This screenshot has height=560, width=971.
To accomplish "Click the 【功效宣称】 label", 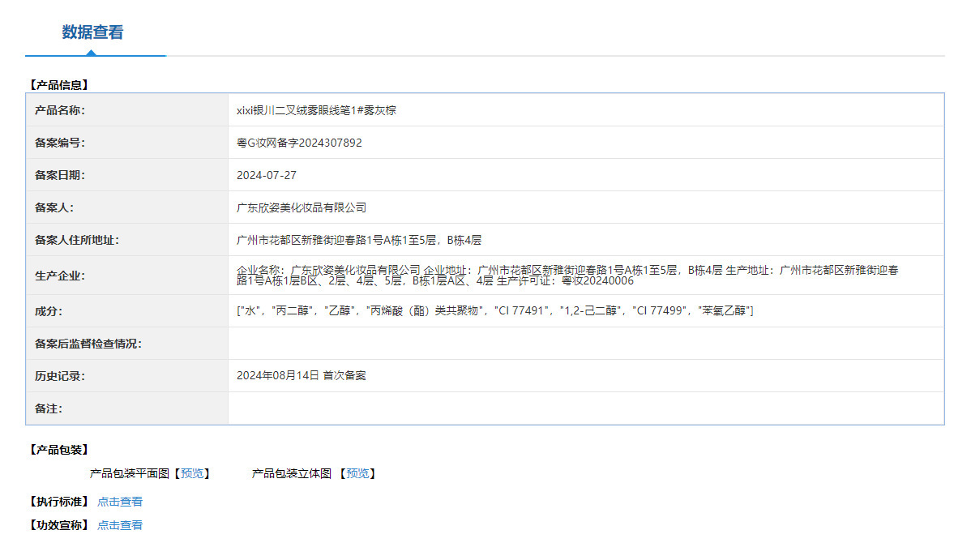I will point(59,525).
